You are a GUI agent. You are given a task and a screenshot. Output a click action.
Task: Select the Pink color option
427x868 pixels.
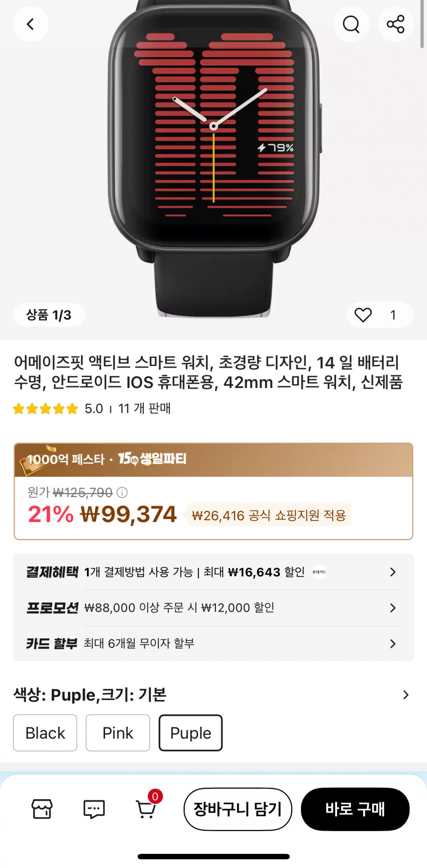coord(118,733)
